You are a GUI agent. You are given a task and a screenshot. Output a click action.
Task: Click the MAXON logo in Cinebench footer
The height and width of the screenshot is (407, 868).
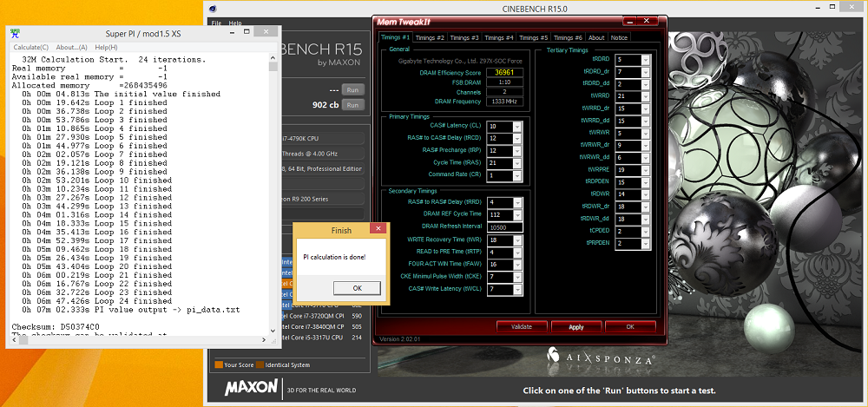[x=252, y=387]
